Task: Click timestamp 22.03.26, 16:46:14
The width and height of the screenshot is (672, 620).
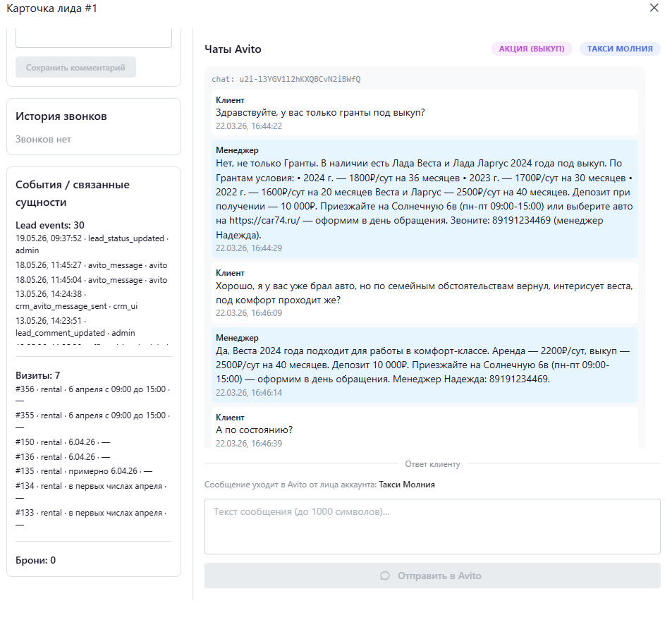Action: 249,393
